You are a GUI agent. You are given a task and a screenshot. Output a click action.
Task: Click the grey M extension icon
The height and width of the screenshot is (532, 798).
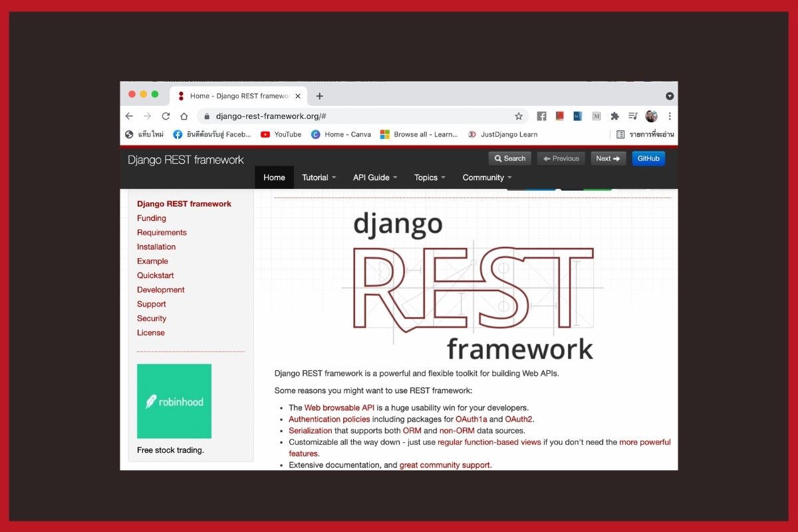tap(596, 116)
